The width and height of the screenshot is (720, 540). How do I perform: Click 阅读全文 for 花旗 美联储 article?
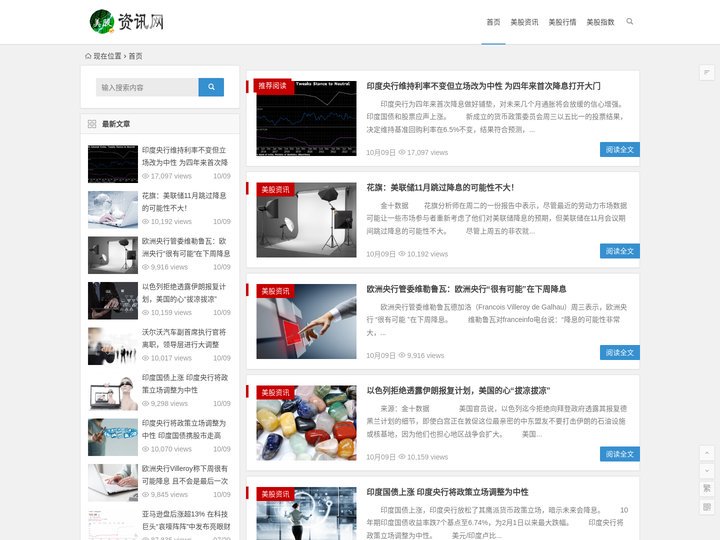pyautogui.click(x=619, y=251)
